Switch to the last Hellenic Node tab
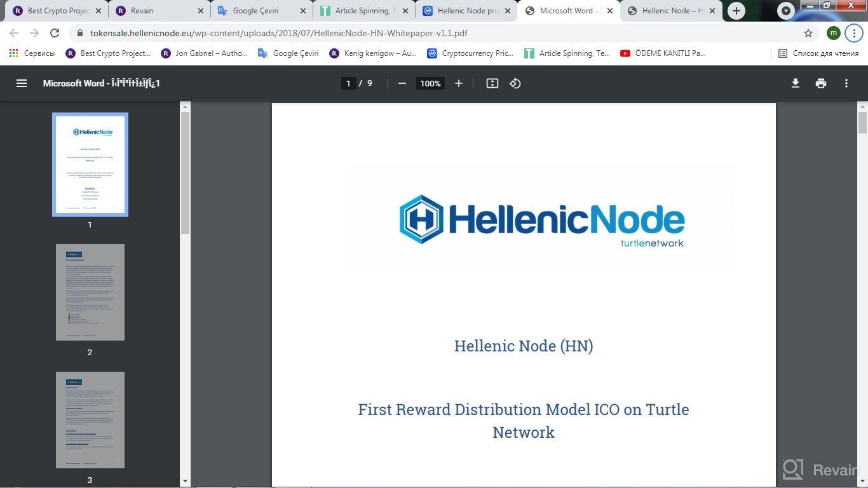 coord(671,11)
